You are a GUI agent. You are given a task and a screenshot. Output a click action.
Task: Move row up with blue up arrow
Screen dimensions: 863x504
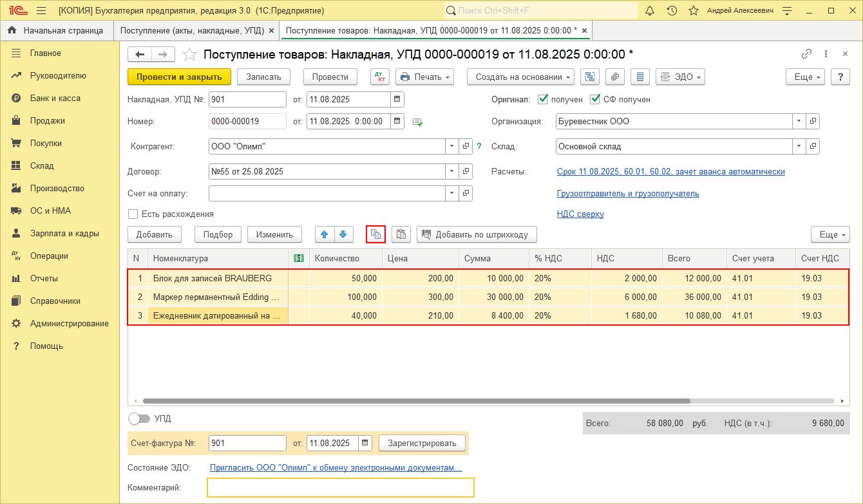324,234
